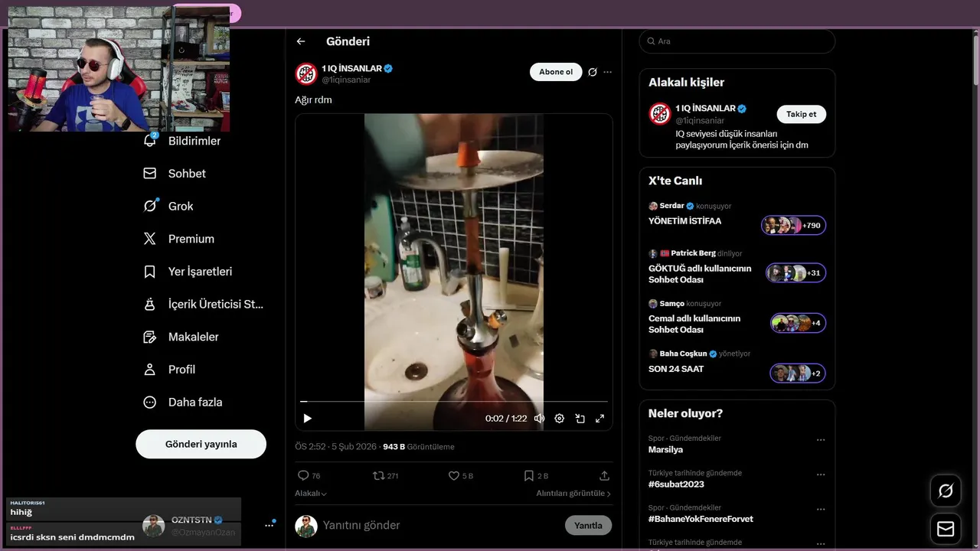The image size is (980, 551).
Task: Expand video to fullscreen
Action: [599, 419]
